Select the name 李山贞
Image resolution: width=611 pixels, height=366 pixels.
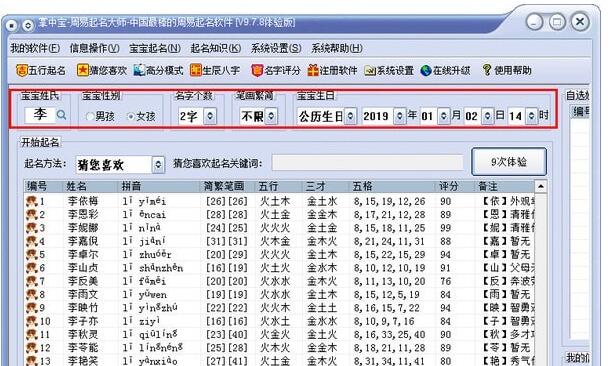(83, 268)
